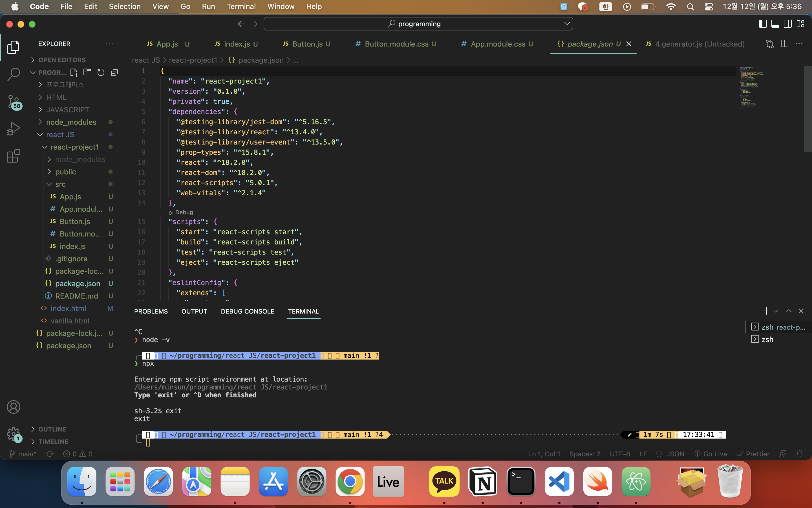Image resolution: width=812 pixels, height=508 pixels.
Task: Expand the OUTLINE section
Action: (52, 429)
